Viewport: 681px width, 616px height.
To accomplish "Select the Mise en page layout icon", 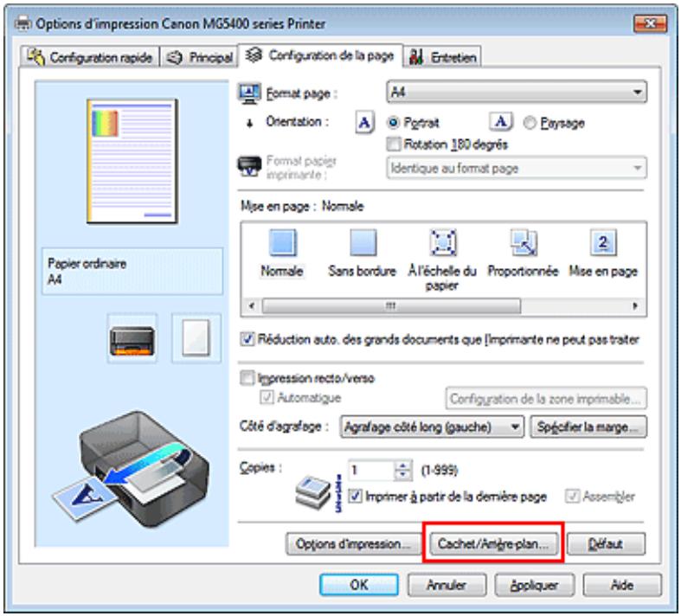I will [x=603, y=242].
